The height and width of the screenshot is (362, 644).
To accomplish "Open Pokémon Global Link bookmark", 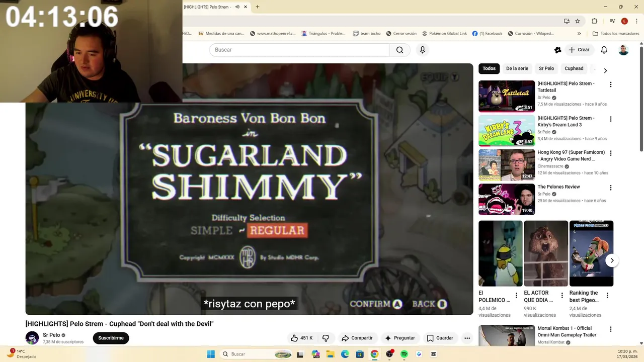I will pos(445,34).
